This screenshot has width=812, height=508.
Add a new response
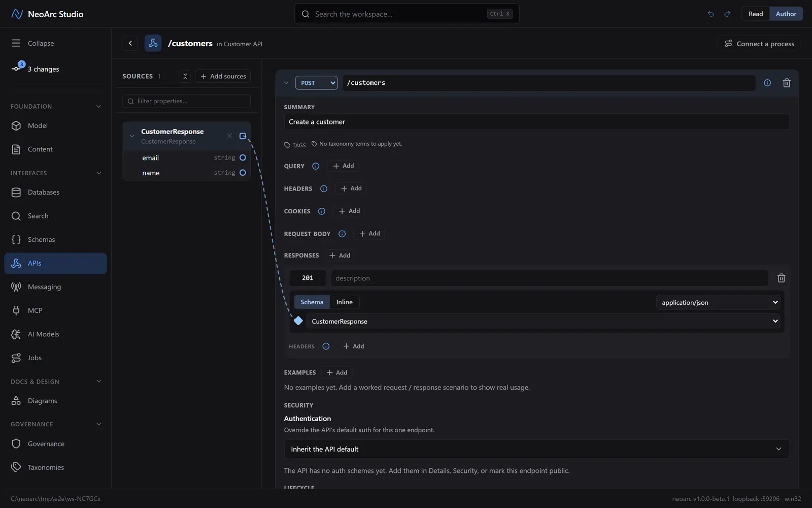click(340, 256)
